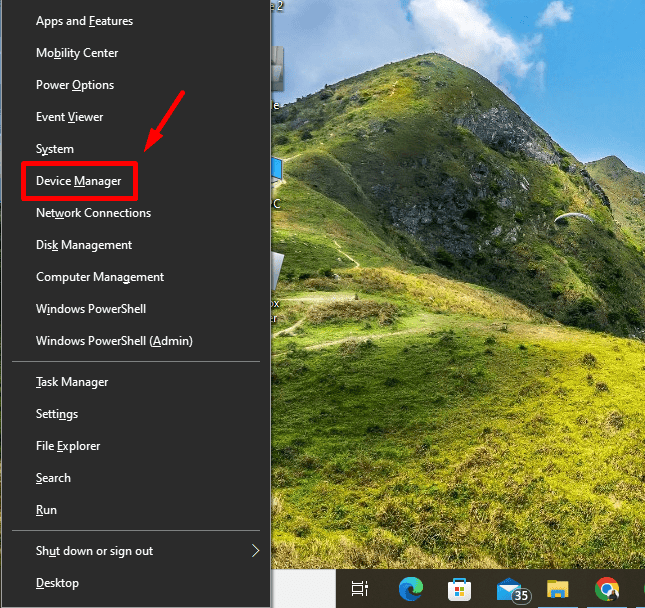Click the Task View taskbar icon
The image size is (645, 608).
[x=360, y=589]
